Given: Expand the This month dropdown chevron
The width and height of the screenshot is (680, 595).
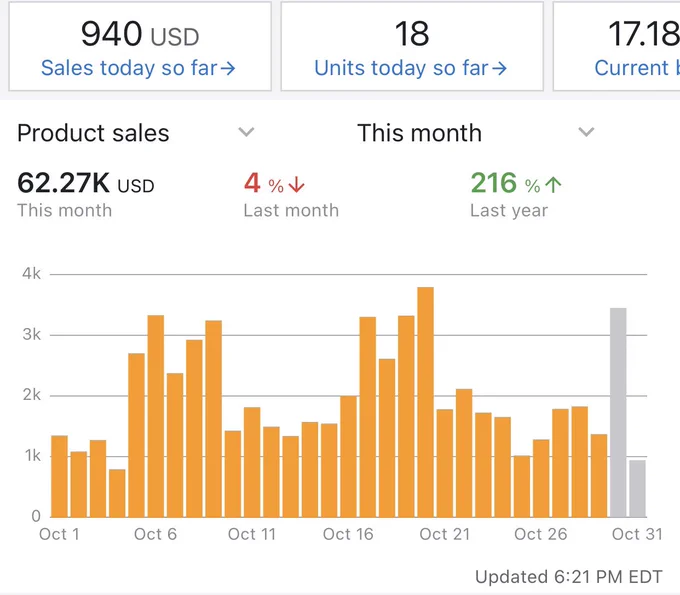Looking at the screenshot, I should [586, 131].
